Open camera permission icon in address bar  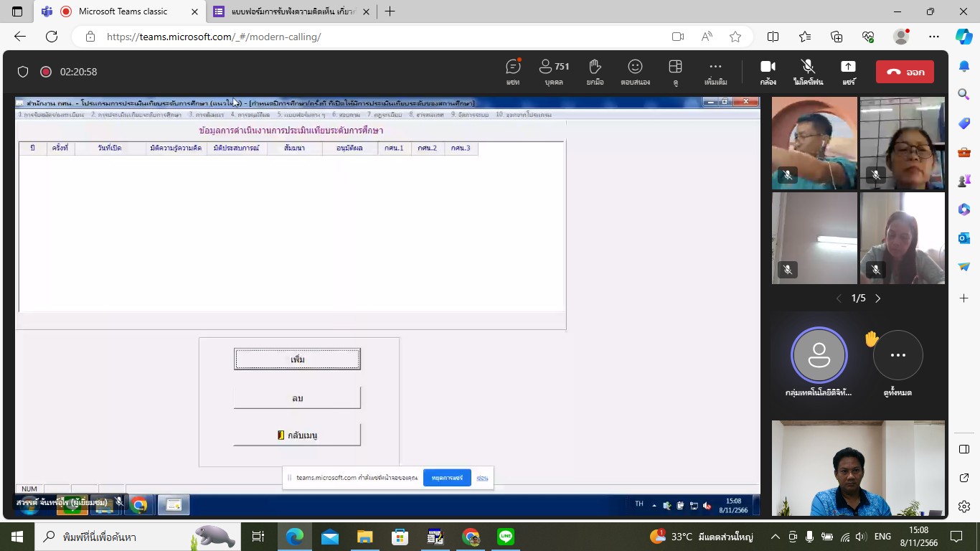(x=677, y=37)
